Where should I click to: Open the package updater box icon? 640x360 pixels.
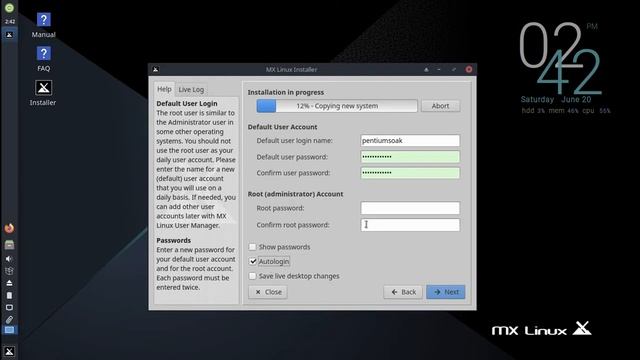click(9, 271)
